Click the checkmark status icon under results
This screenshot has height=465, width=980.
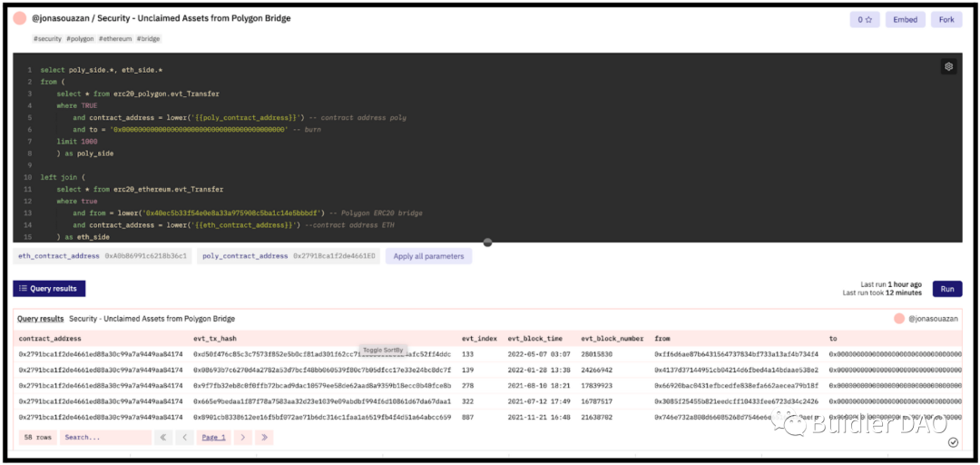click(953, 442)
